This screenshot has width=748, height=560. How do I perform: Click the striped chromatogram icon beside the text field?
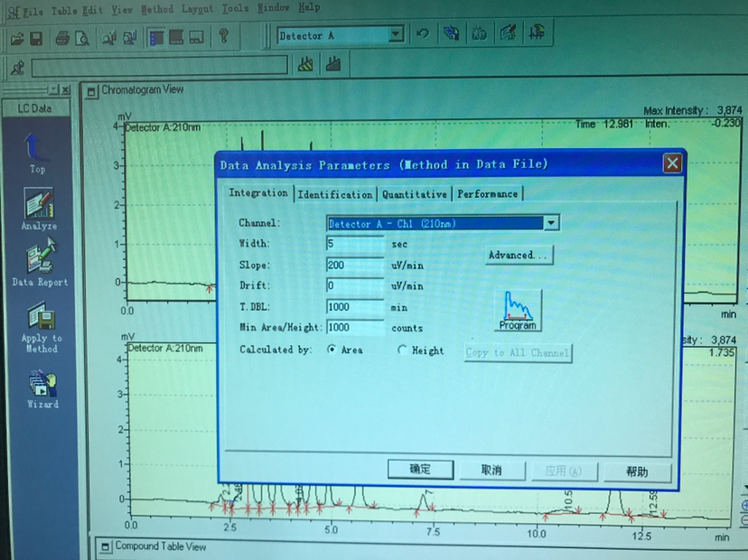click(305, 64)
